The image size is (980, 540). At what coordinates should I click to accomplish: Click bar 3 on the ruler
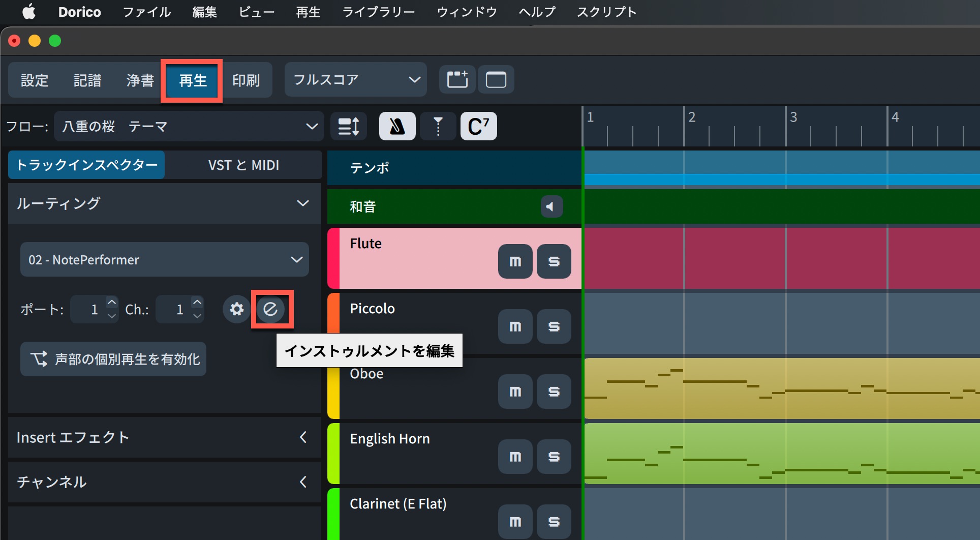point(793,117)
